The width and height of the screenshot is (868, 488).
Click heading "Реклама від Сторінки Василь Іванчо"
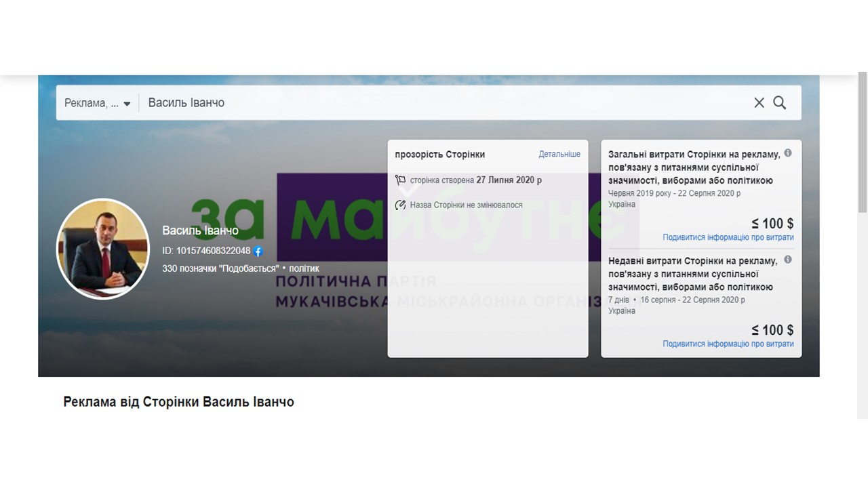pyautogui.click(x=178, y=402)
